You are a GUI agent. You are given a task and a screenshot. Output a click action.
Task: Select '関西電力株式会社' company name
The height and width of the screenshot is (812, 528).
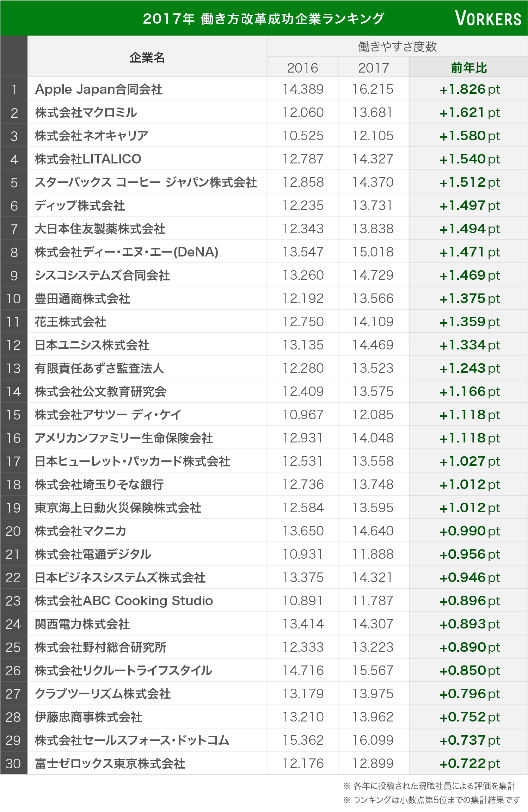pyautogui.click(x=82, y=624)
